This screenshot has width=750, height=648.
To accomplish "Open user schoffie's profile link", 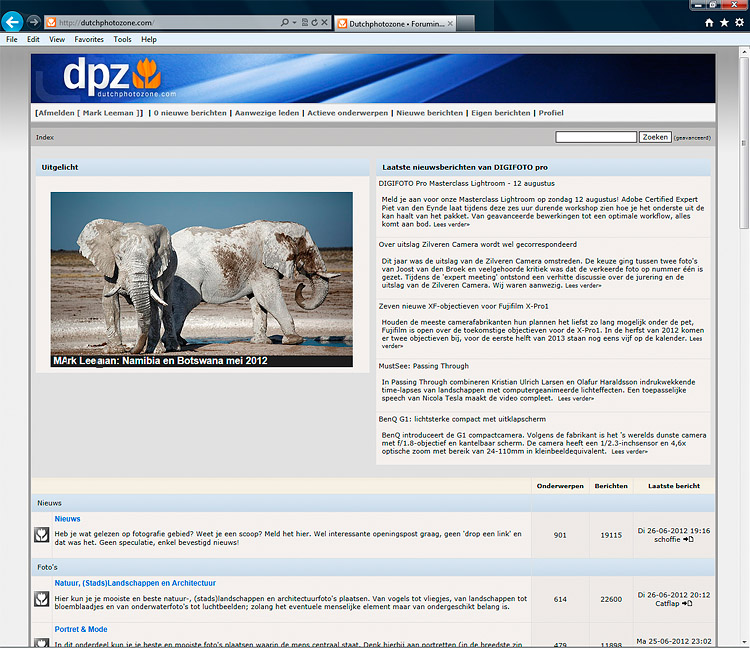I will 667,539.
